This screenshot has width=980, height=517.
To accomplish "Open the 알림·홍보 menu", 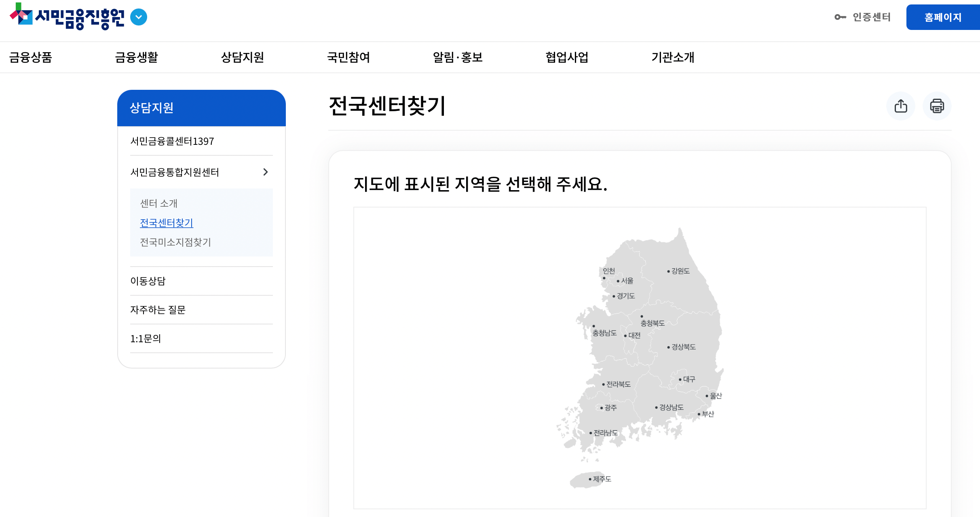I will [x=457, y=57].
